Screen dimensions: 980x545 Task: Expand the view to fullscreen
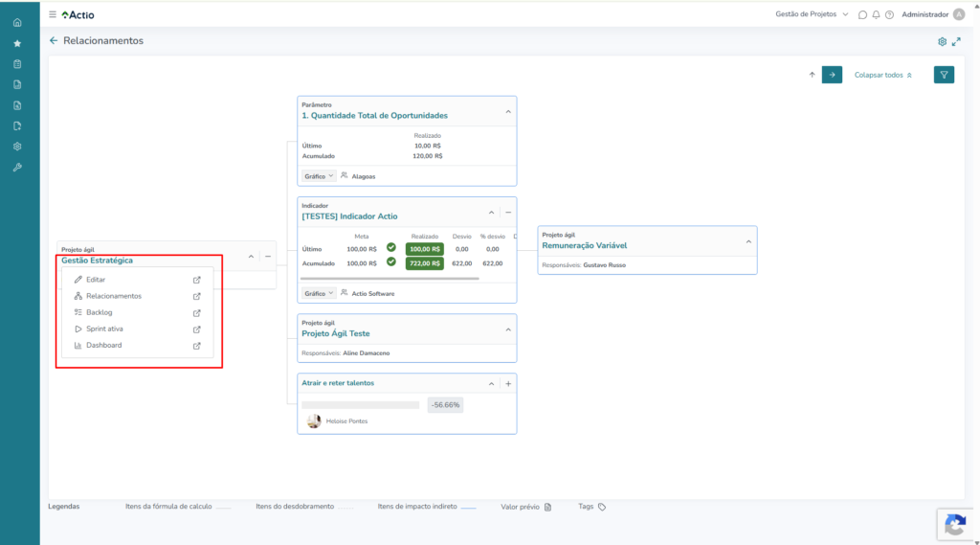coord(956,42)
